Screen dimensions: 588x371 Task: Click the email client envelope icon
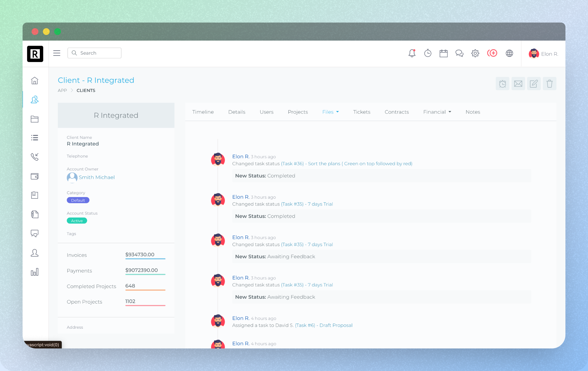[x=518, y=84]
